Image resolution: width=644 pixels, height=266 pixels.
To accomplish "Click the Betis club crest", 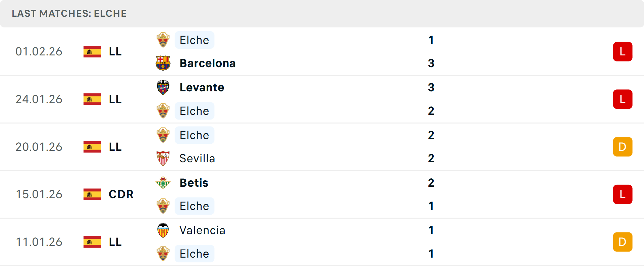I will tap(163, 183).
